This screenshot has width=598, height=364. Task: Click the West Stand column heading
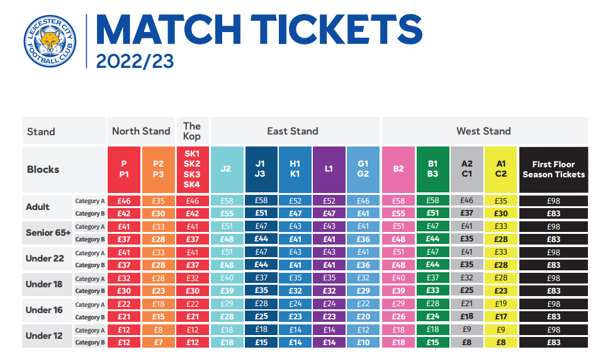point(483,131)
